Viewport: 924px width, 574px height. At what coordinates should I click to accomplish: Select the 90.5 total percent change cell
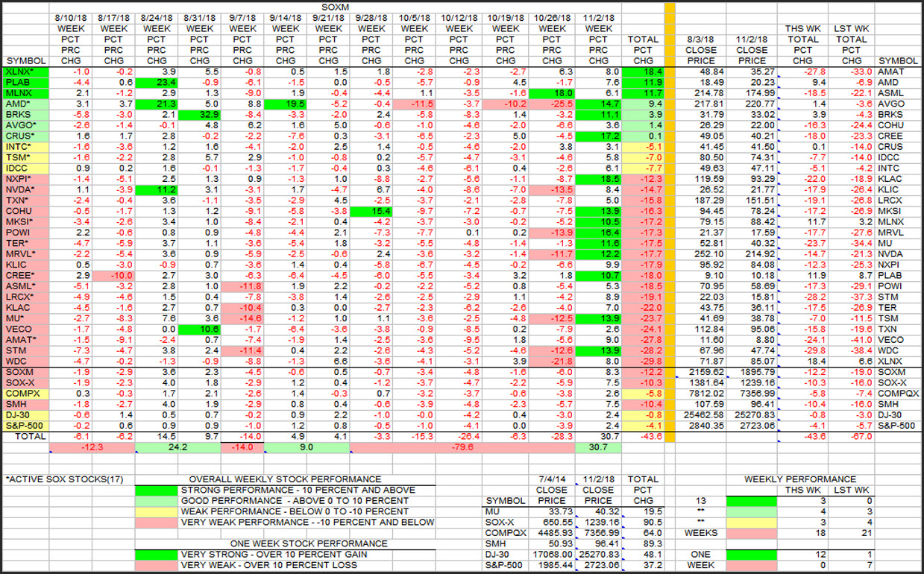coord(643,523)
